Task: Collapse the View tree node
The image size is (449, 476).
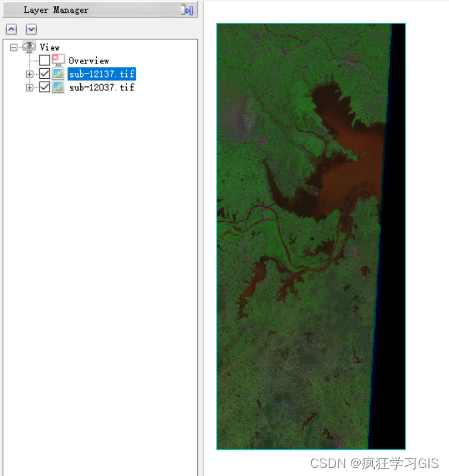Action: point(13,47)
